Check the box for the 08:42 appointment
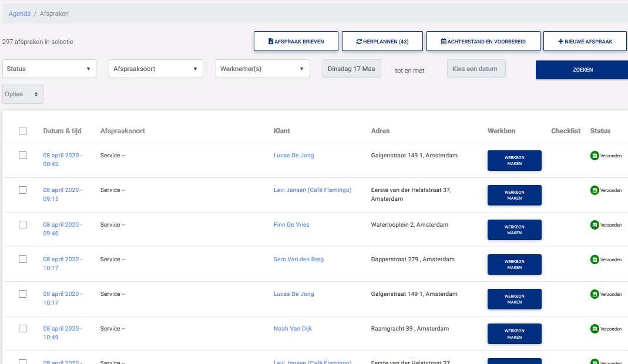 coord(22,156)
